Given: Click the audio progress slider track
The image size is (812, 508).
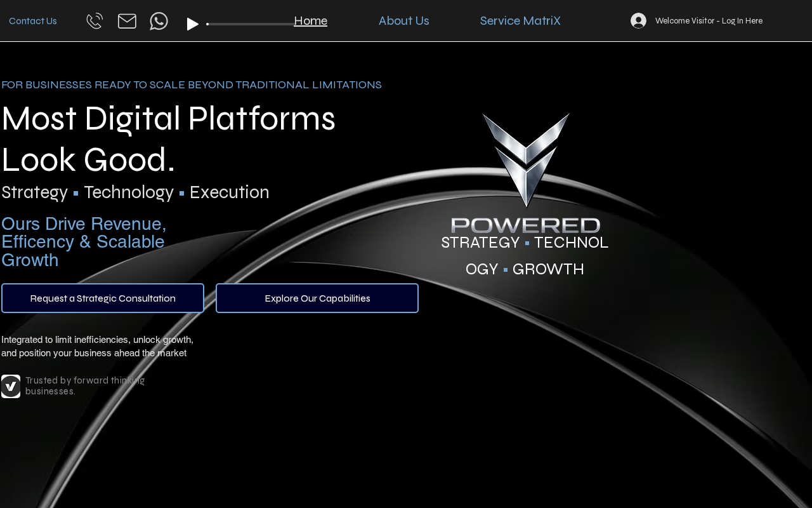Looking at the screenshot, I should point(251,24).
